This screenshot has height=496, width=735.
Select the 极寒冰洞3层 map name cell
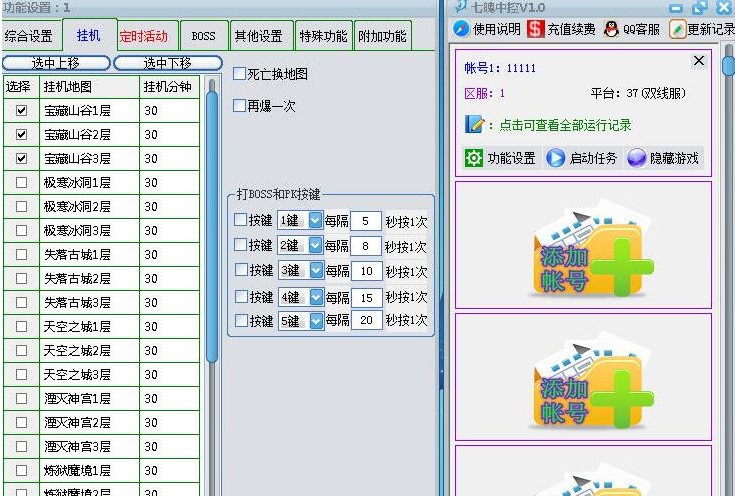pyautogui.click(x=90, y=231)
